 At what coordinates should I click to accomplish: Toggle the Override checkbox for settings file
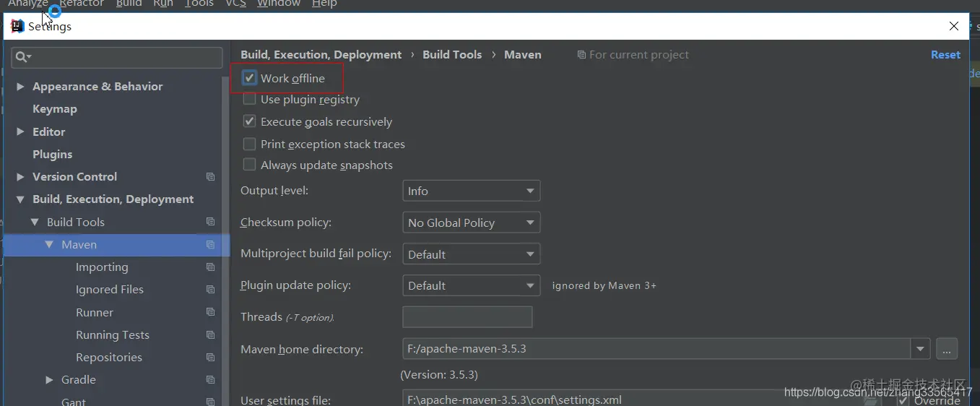coord(903,399)
